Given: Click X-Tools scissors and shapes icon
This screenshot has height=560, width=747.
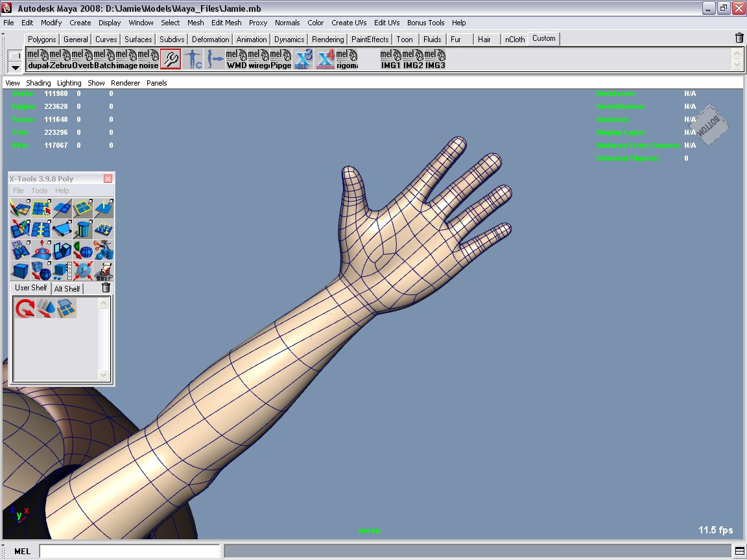Looking at the screenshot, I should (x=103, y=250).
